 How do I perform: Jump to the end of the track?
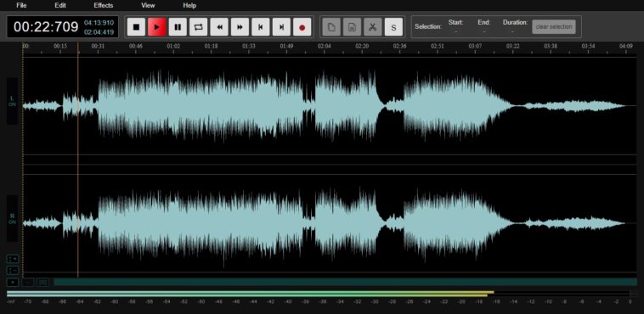coord(281,27)
